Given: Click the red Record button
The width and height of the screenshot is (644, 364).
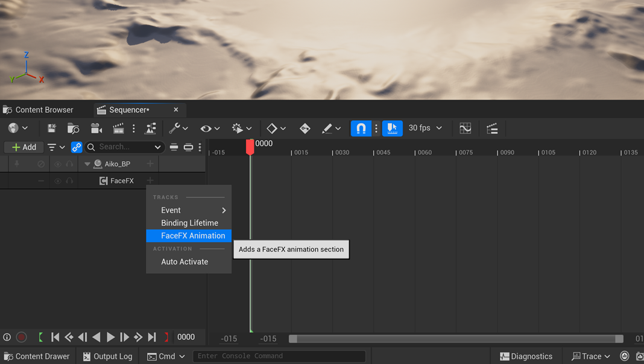Looking at the screenshot, I should 21,337.
